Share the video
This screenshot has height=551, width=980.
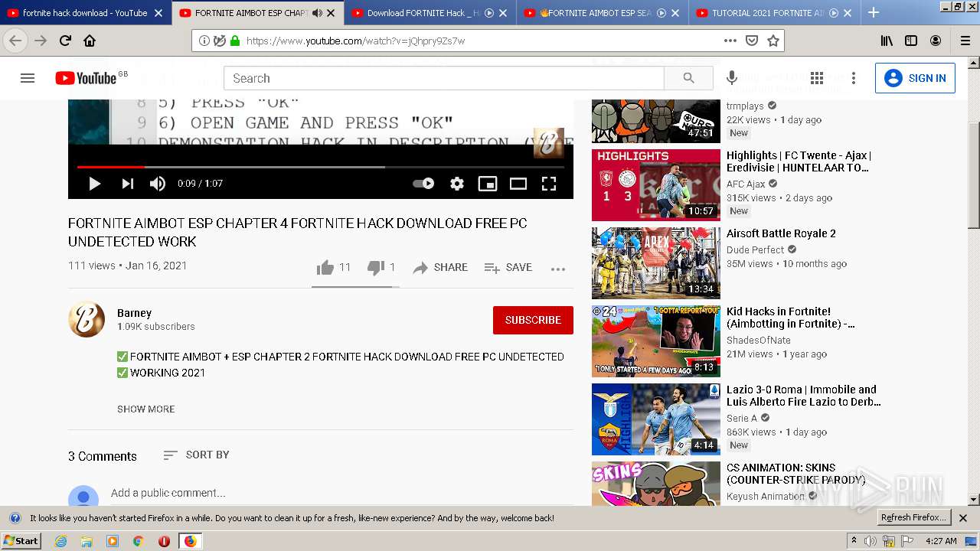[440, 267]
